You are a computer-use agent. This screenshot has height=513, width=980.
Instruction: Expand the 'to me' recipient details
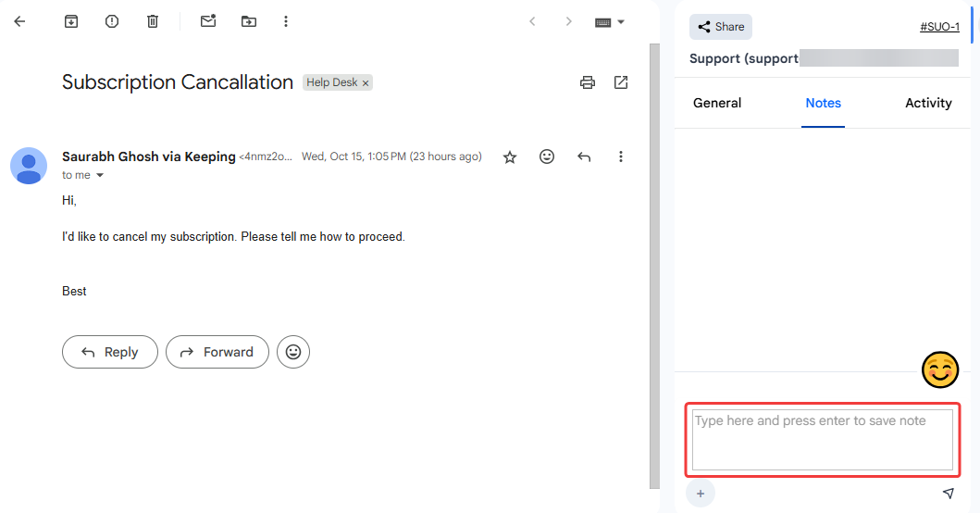coord(100,176)
